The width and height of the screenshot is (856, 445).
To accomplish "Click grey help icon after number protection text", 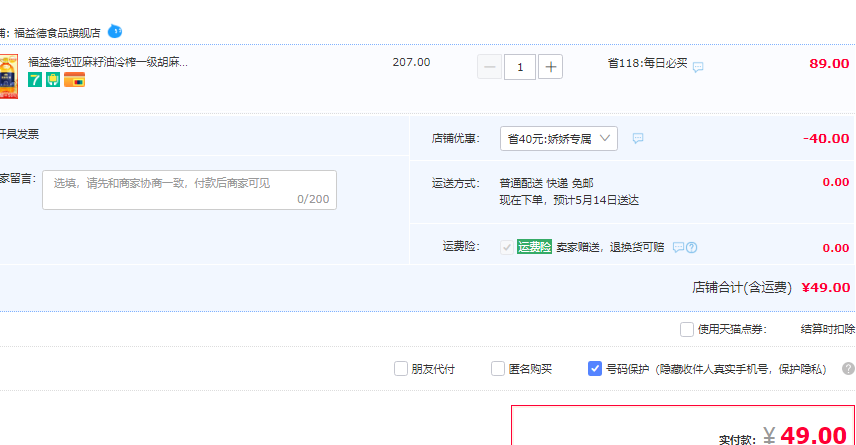I will point(848,369).
